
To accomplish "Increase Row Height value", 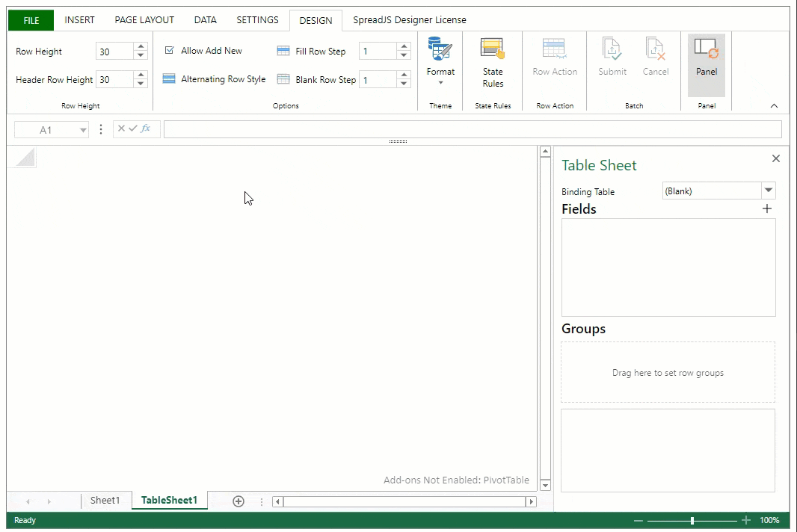I will [x=141, y=47].
